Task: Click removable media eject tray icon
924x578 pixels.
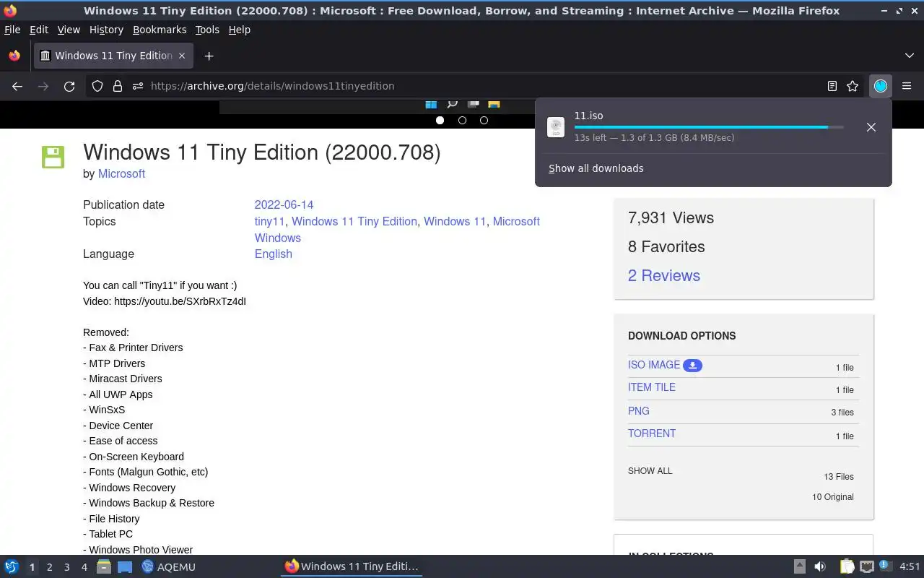Action: click(x=799, y=566)
